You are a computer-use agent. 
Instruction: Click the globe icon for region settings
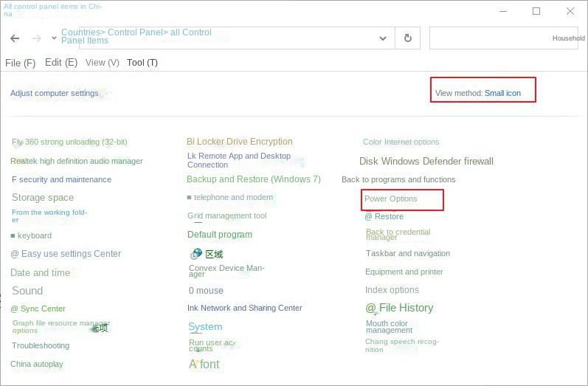tap(196, 253)
